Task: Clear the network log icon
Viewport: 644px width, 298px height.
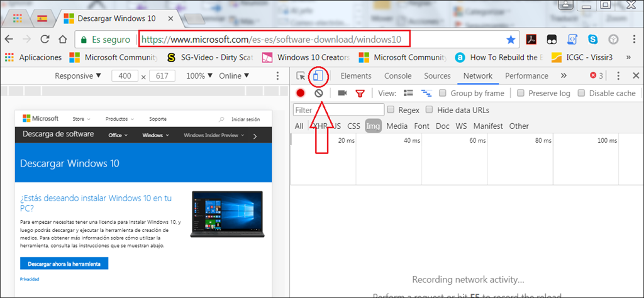Action: pos(319,93)
